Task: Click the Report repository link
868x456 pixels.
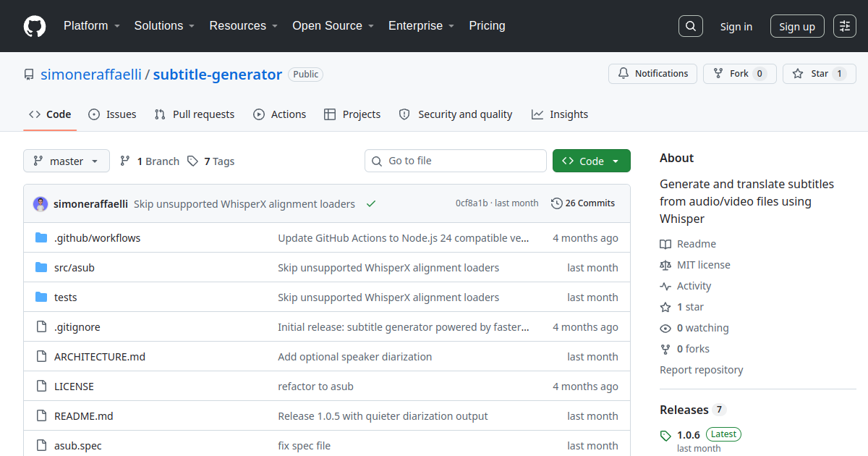Action: point(702,370)
